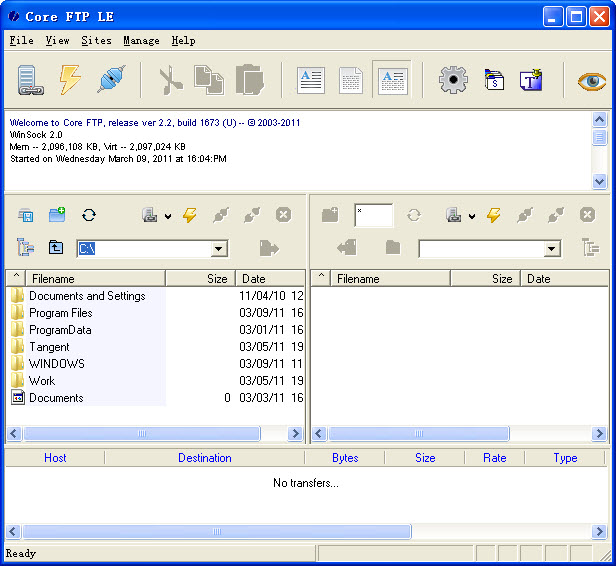The height and width of the screenshot is (566, 616).
Task: Refresh the local file listing
Action: click(x=89, y=215)
